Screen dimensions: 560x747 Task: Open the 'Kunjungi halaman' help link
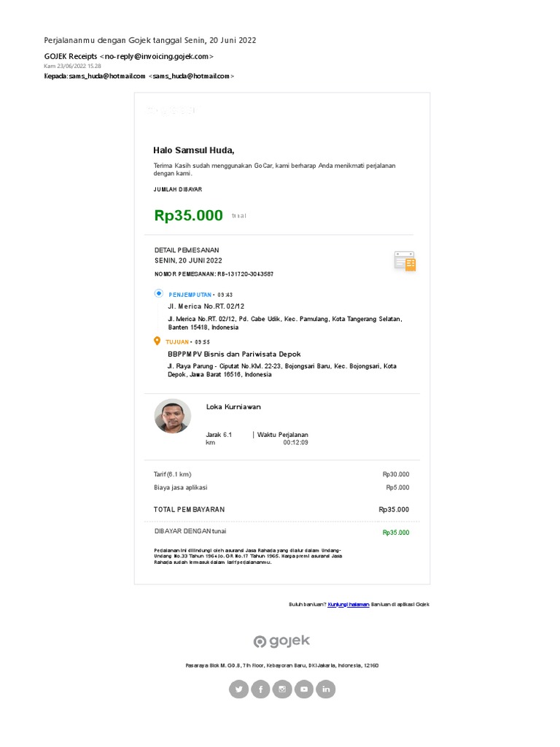point(349,605)
